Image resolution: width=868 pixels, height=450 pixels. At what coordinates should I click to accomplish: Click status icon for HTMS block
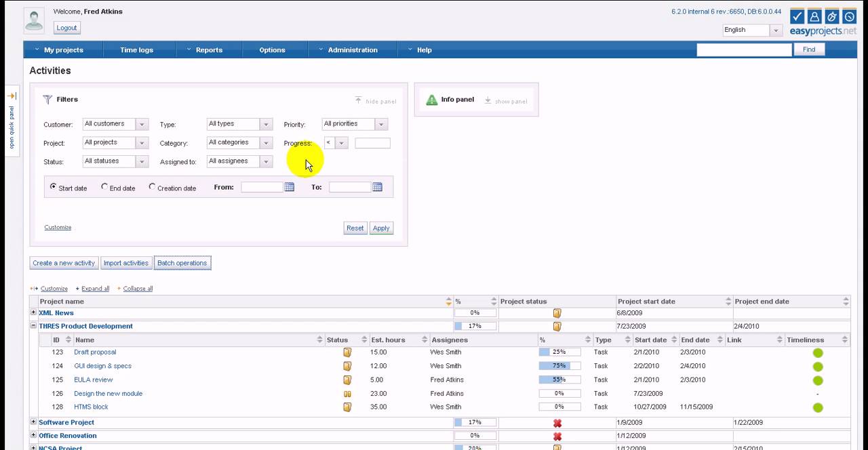(347, 407)
